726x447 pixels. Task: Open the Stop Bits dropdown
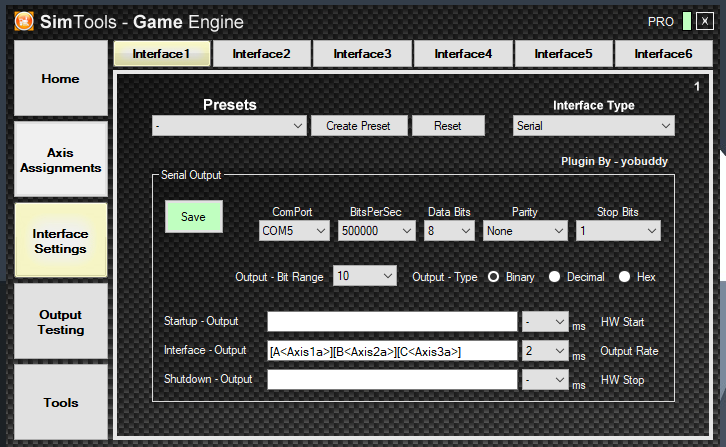pyautogui.click(x=618, y=231)
